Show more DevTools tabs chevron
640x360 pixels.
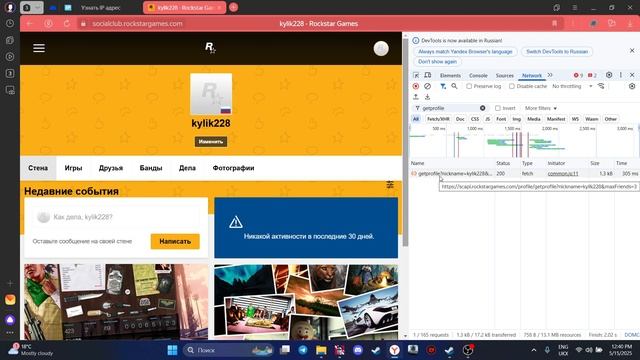click(x=550, y=75)
